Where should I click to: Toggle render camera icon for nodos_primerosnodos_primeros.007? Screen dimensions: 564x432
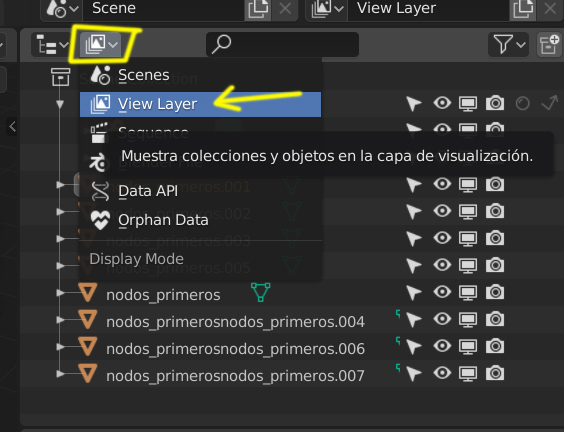(495, 373)
